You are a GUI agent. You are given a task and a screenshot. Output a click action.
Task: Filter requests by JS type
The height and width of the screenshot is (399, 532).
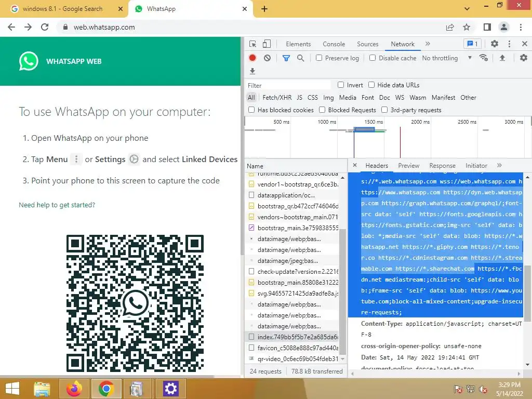point(299,97)
